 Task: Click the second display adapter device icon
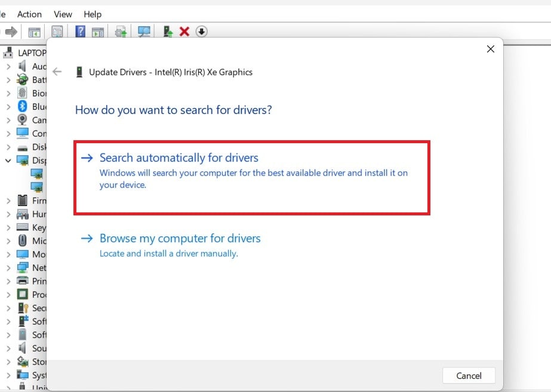coord(37,187)
